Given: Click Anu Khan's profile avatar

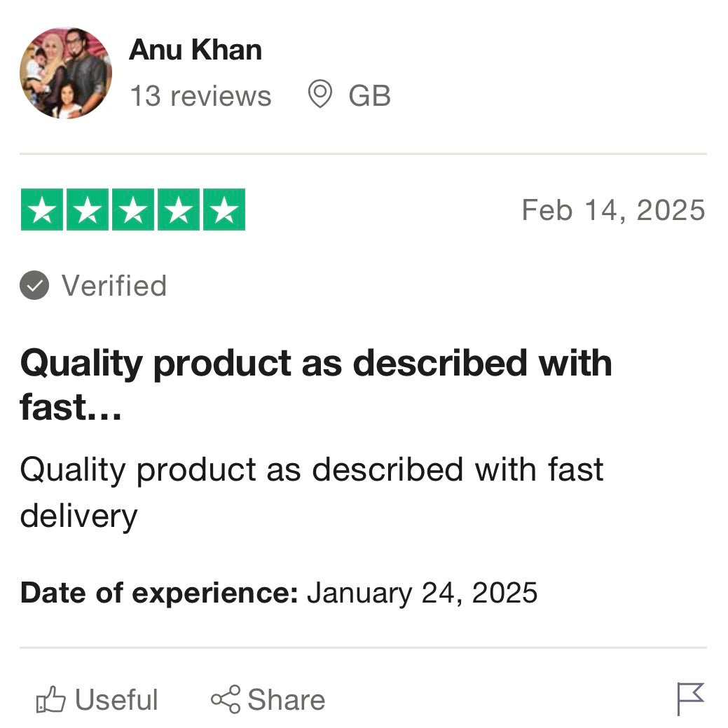Looking at the screenshot, I should coord(65,73).
